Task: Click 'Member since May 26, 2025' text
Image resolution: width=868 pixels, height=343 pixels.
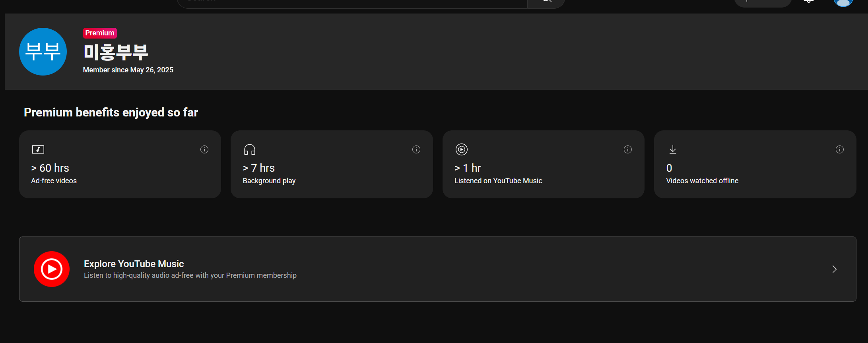Action: (128, 70)
